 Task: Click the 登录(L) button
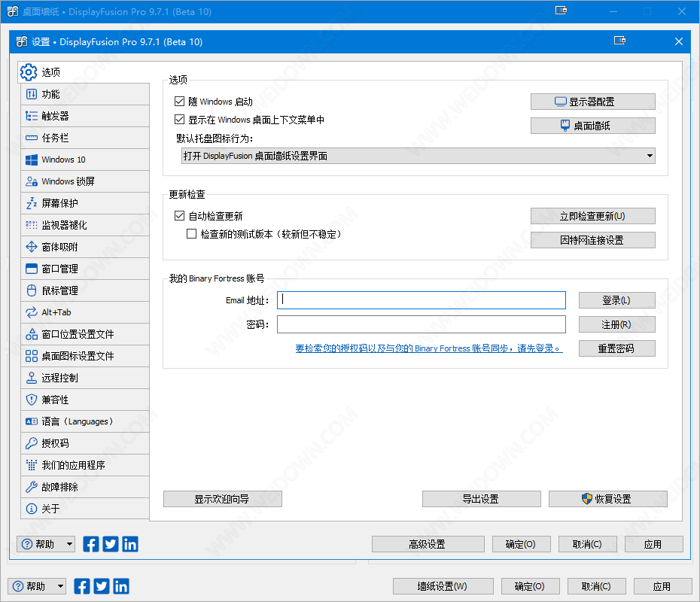pyautogui.click(x=617, y=300)
